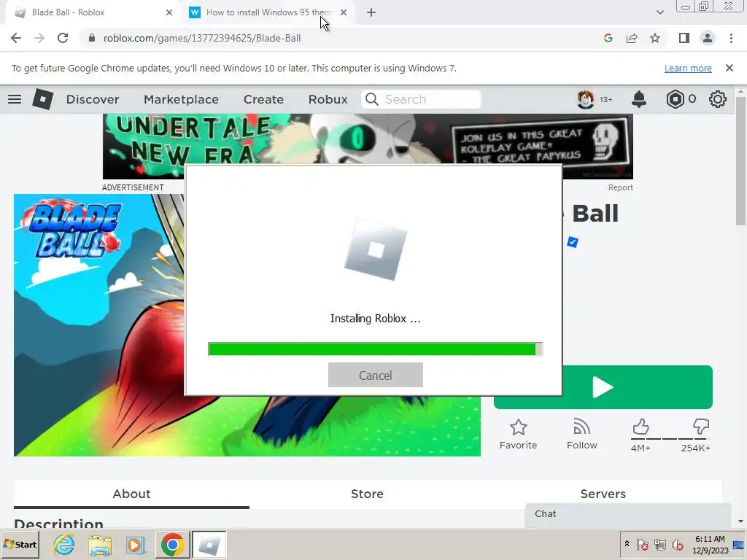Click the Roblox logo home icon
The image size is (747, 560).
42,99
